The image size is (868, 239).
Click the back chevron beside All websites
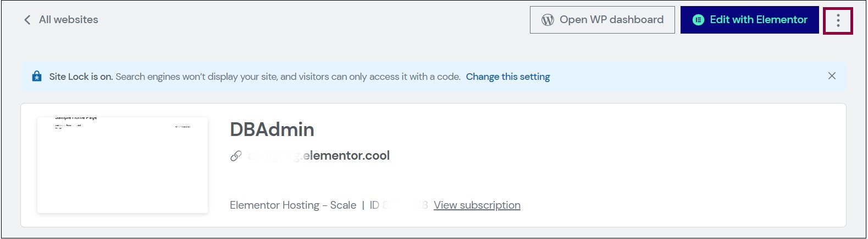point(27,20)
